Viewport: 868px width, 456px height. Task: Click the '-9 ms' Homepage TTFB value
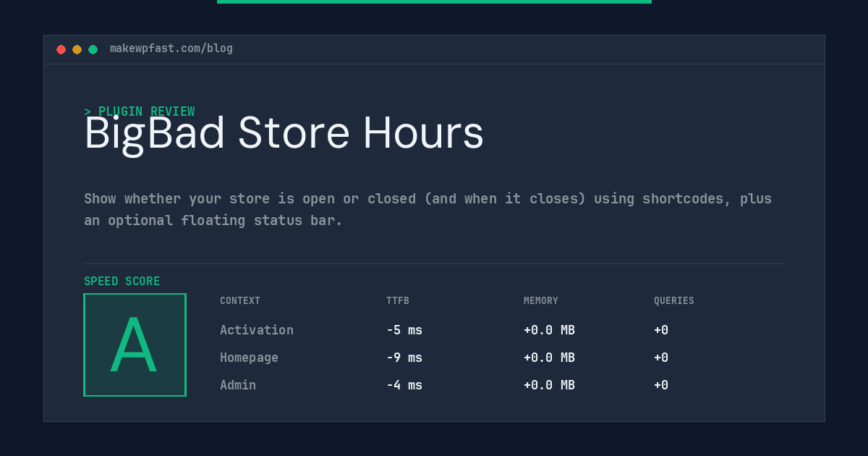pos(404,358)
